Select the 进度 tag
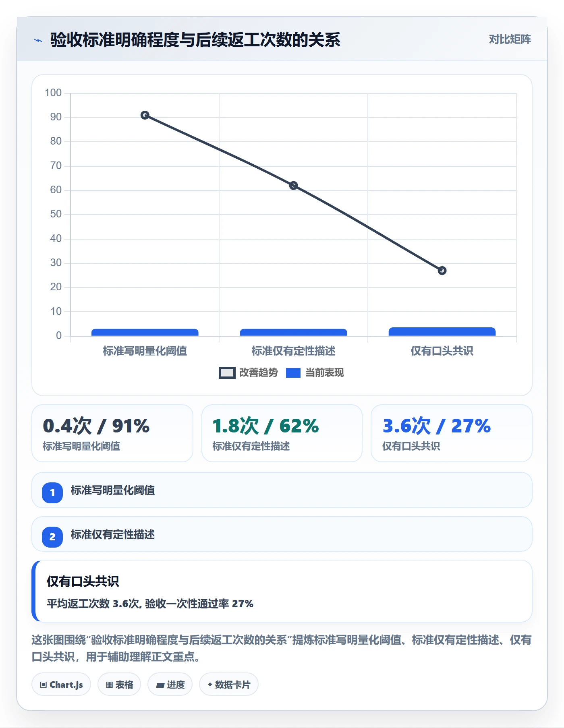The image size is (564, 728). click(170, 684)
